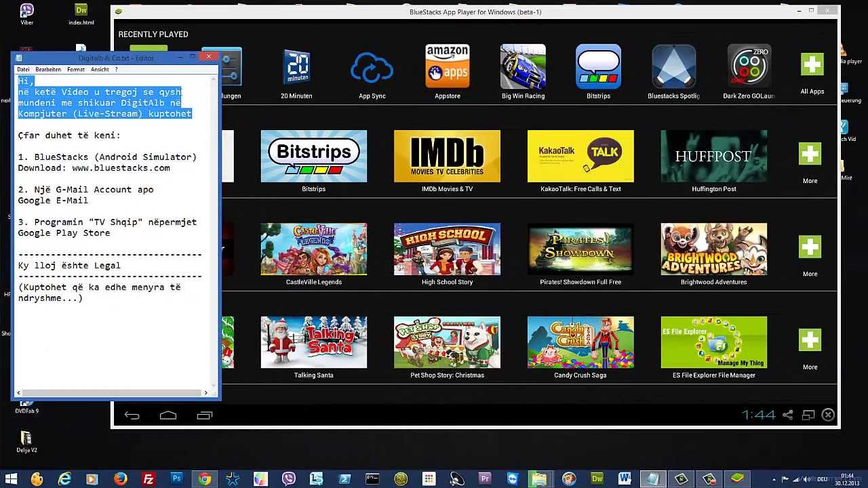Open the Candy Crush Saga tile
This screenshot has height=488, width=868.
pyautogui.click(x=580, y=342)
